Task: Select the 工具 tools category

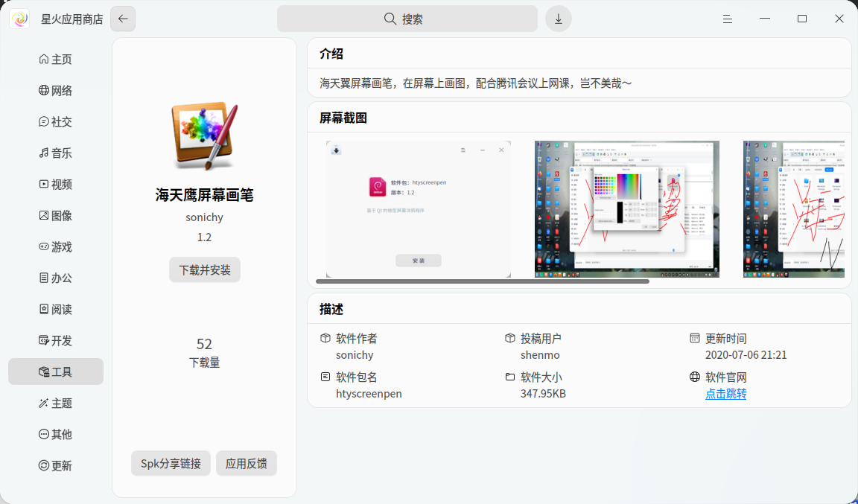Action: [56, 371]
